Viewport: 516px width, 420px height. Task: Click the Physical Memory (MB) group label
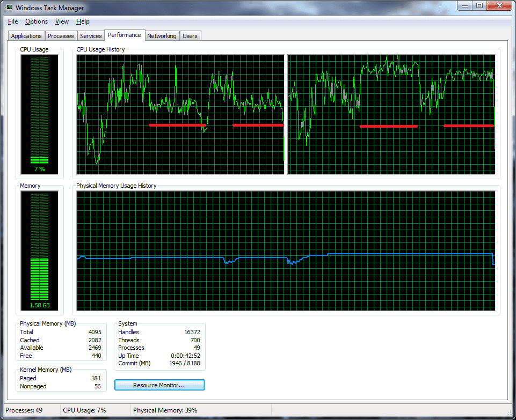(x=48, y=323)
